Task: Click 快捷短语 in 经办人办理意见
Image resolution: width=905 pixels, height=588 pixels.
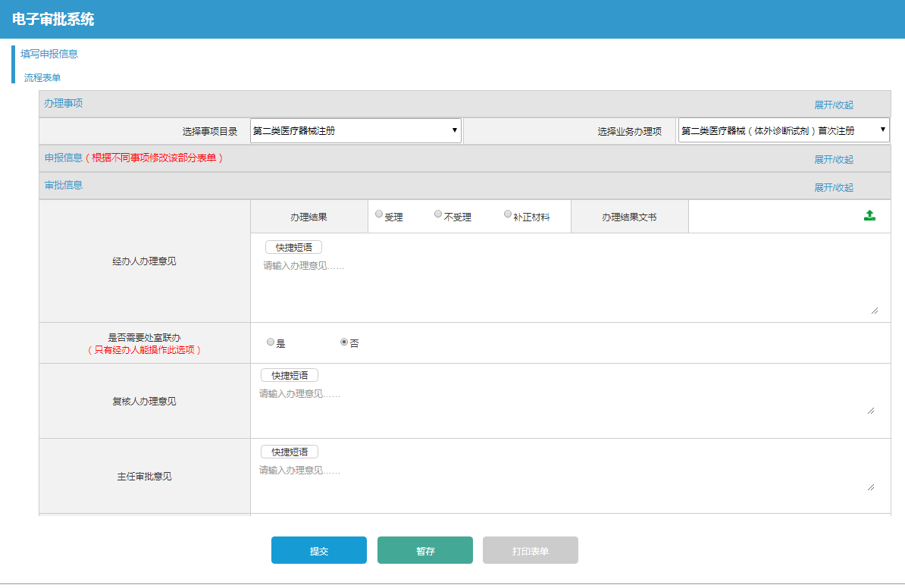Action: [x=293, y=247]
